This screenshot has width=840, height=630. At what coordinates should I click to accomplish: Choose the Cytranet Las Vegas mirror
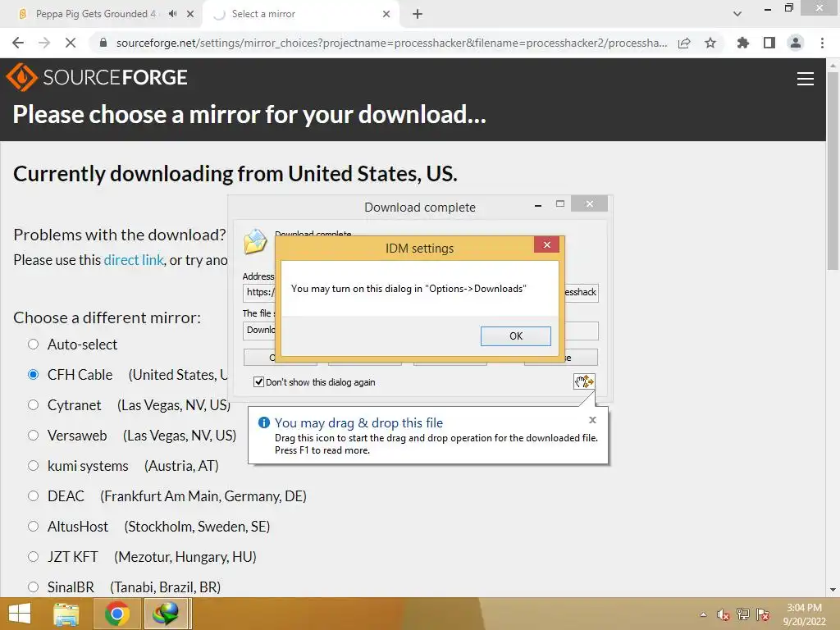tap(33, 405)
